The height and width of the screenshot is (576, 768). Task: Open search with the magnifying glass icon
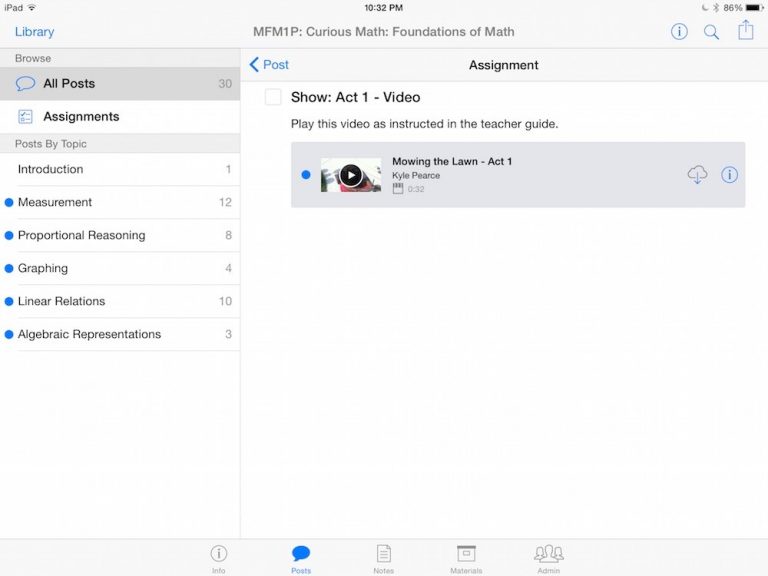tap(711, 32)
